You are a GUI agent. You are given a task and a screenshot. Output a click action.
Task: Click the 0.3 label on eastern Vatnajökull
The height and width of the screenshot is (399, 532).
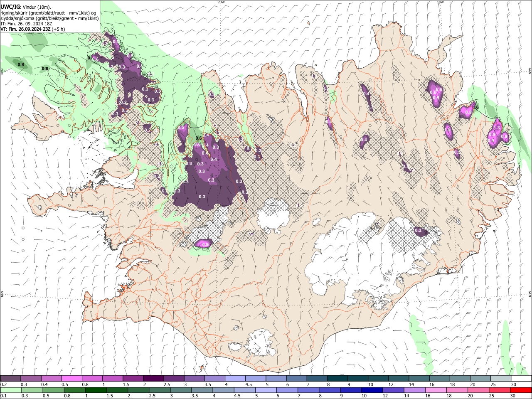tap(418, 230)
